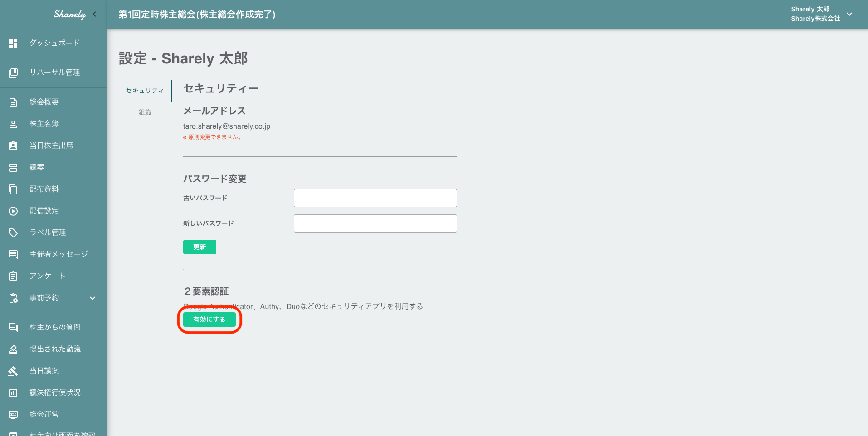Open the 議決権行使状況 voting status icon

(x=13, y=392)
